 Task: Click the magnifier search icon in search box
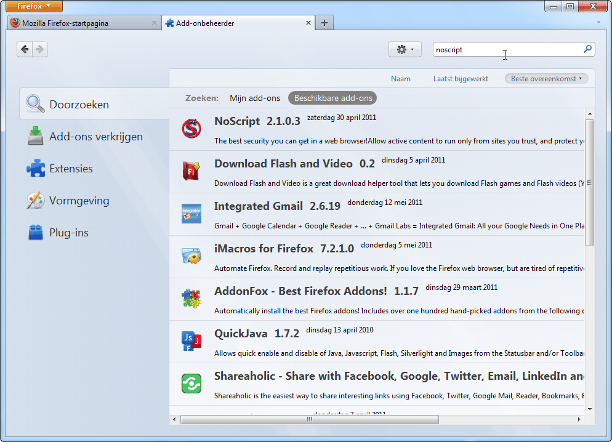click(588, 49)
